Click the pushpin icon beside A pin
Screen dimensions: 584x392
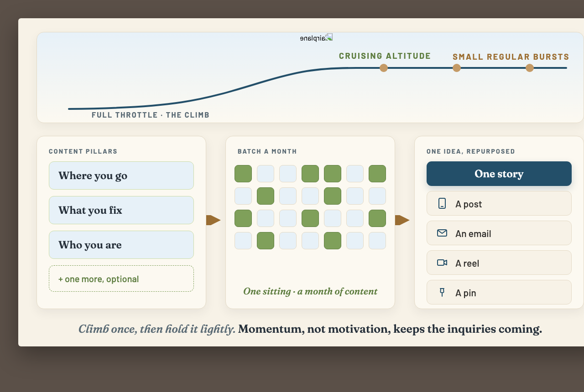[x=442, y=292]
